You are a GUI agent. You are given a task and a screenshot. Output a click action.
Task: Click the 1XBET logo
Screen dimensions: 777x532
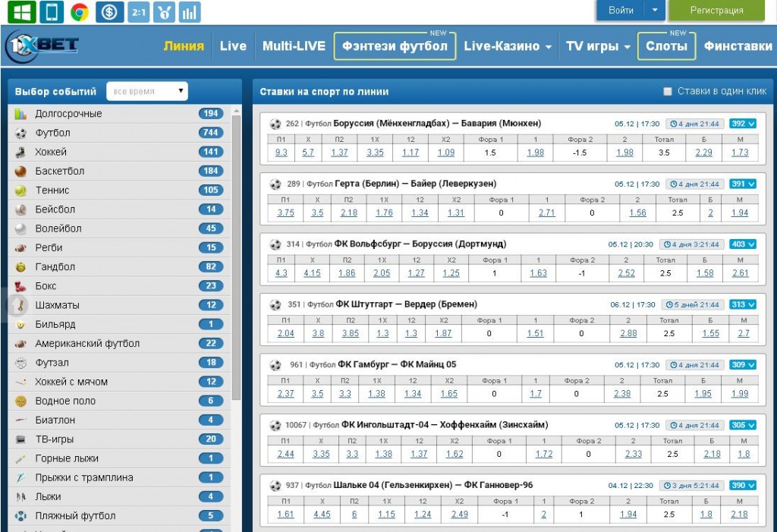click(42, 46)
